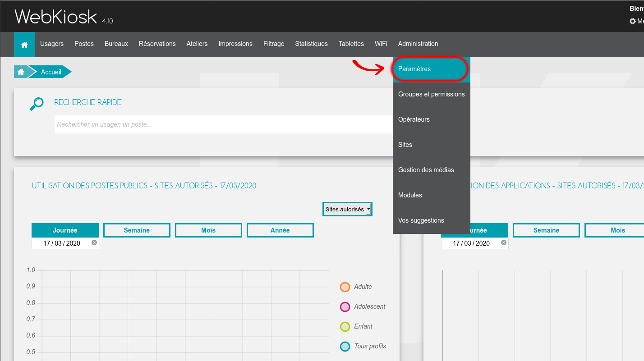
Task: Open the Sites autorisés dropdown
Action: (348, 209)
